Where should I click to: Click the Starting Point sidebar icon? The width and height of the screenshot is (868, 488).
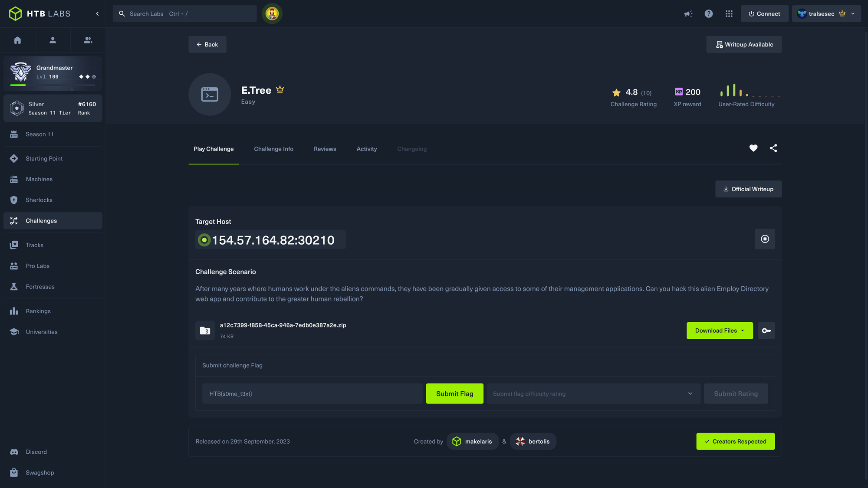click(x=14, y=159)
